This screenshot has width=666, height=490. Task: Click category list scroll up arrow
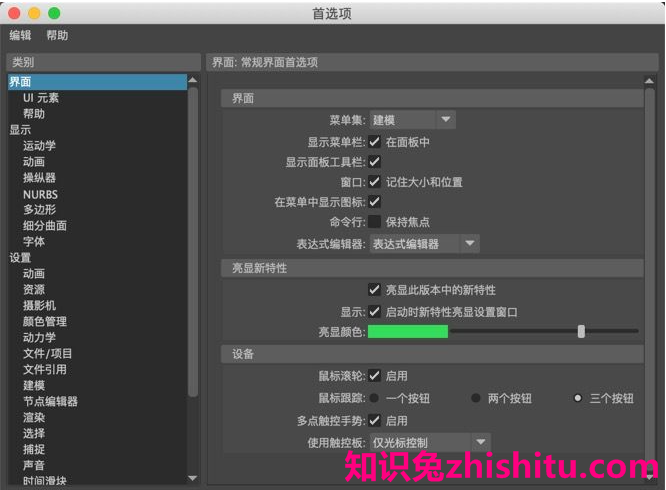click(x=193, y=80)
